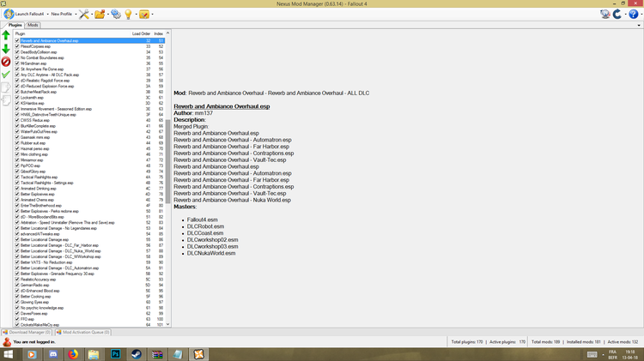The image size is (644, 361).
Task: Click the 'You are not logged in.' status text
Action: 34,342
